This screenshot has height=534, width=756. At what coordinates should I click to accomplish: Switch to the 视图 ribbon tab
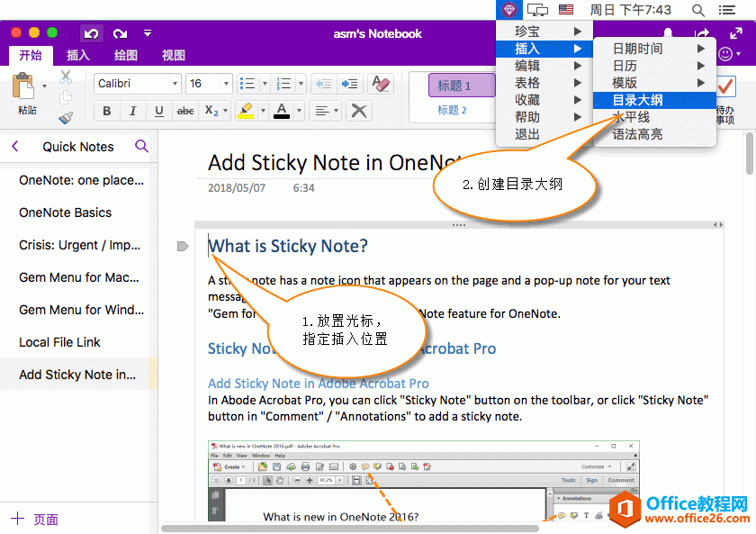[174, 55]
